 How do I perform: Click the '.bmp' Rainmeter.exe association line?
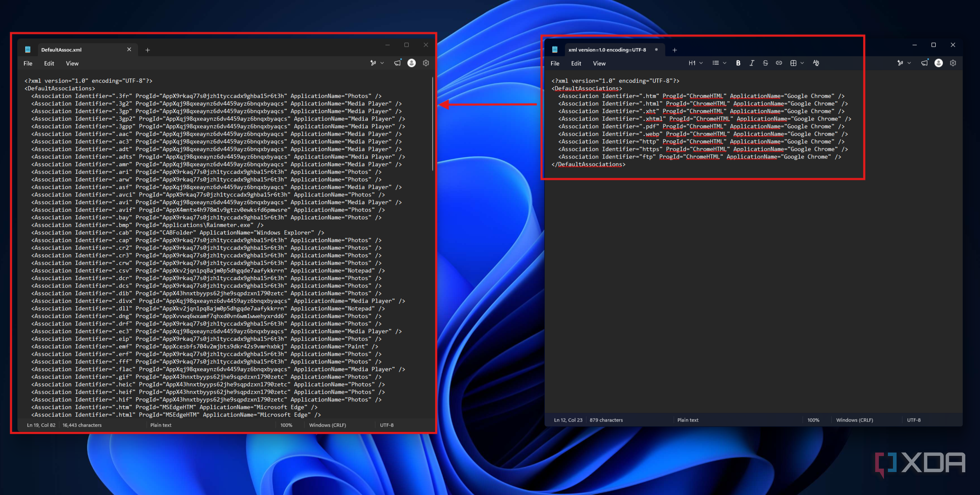point(147,225)
